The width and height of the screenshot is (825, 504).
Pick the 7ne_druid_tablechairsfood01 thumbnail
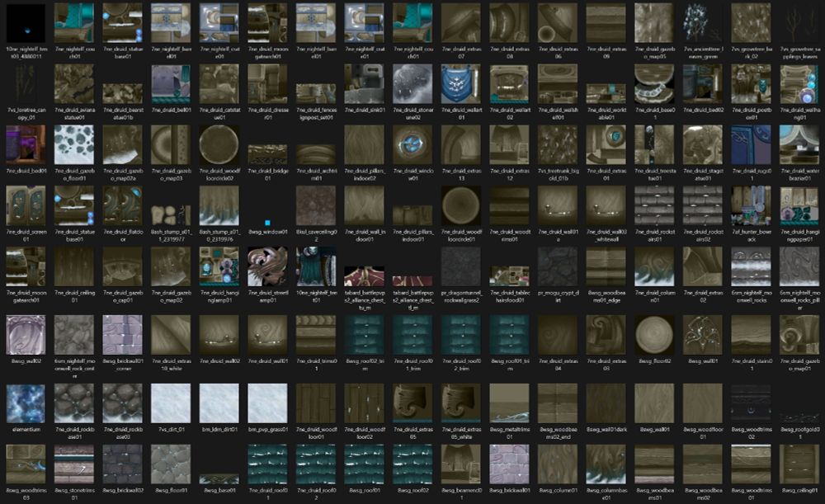509,276
